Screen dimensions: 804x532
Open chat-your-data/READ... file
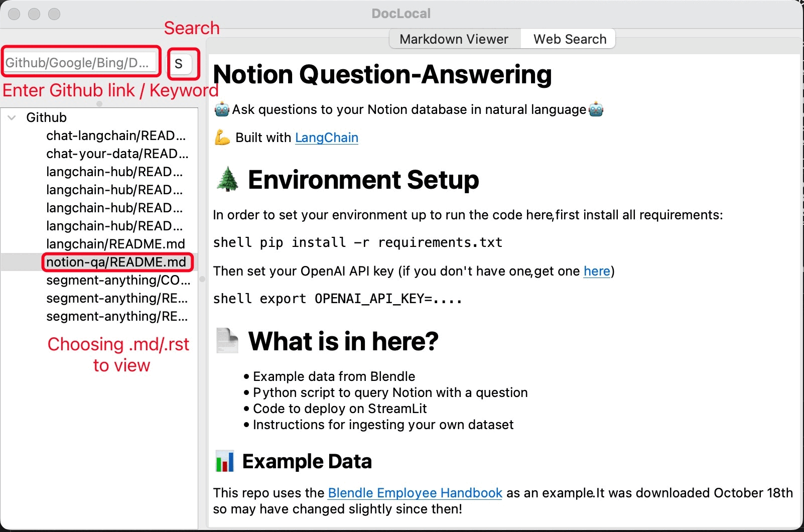coord(117,154)
